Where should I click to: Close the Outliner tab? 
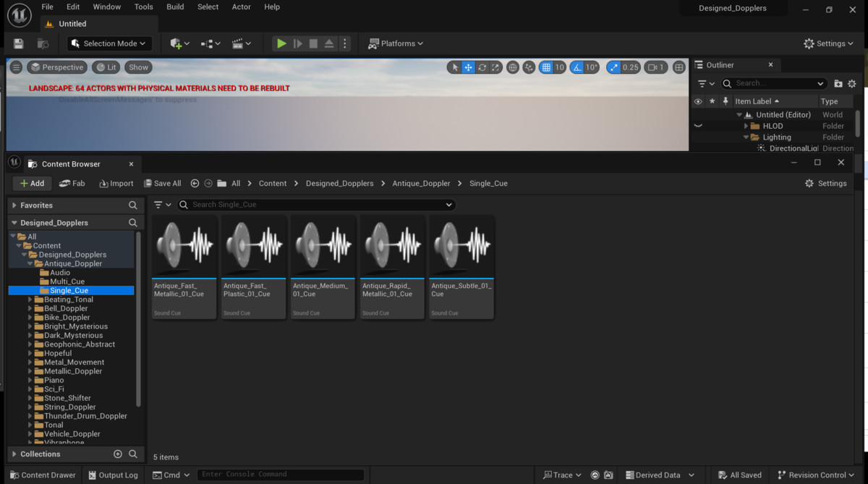coord(770,65)
